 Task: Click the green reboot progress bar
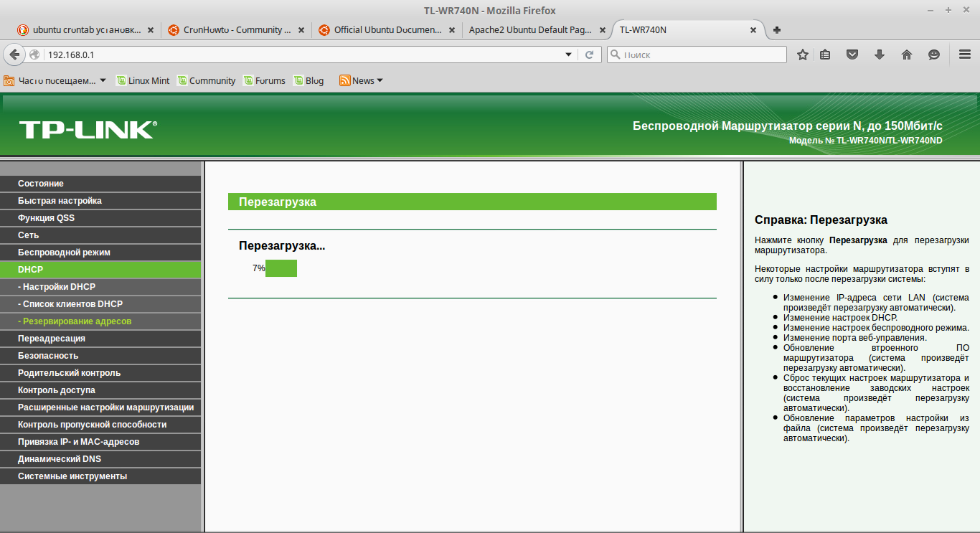[281, 268]
